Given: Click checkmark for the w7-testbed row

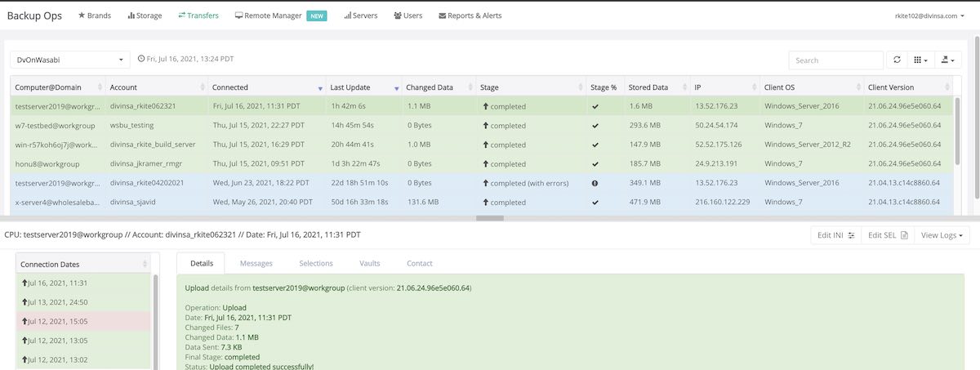Looking at the screenshot, I should click(x=595, y=126).
